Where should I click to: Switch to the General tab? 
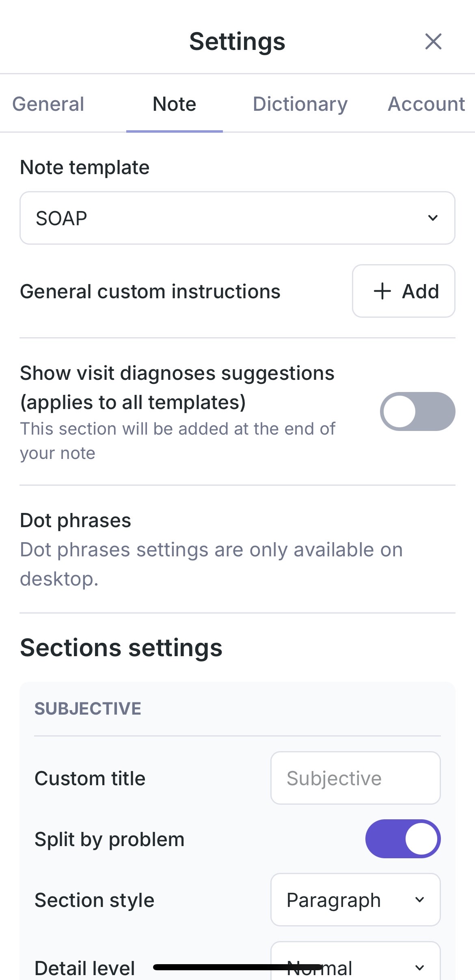tap(48, 104)
